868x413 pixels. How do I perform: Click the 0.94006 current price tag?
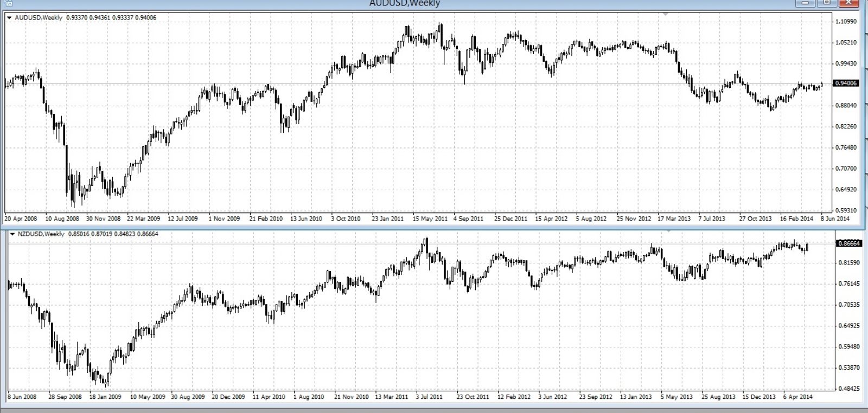[x=846, y=83]
